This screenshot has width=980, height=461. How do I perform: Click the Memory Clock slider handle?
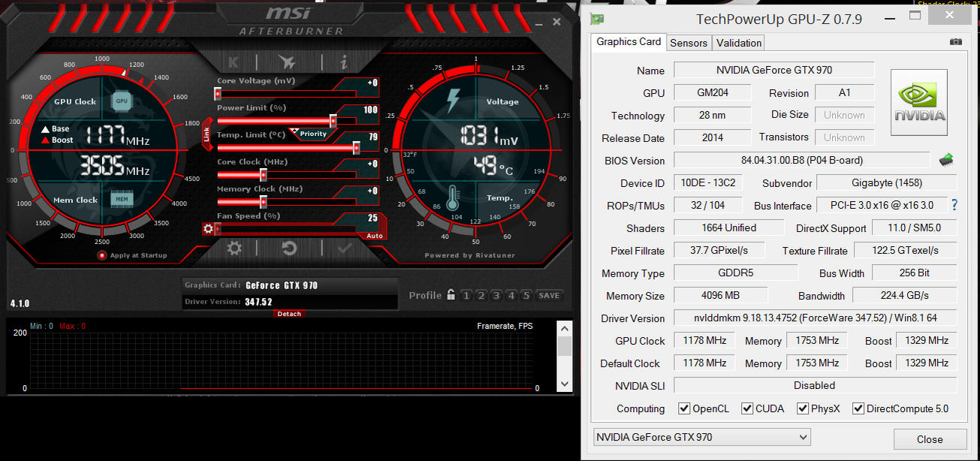[x=264, y=202]
